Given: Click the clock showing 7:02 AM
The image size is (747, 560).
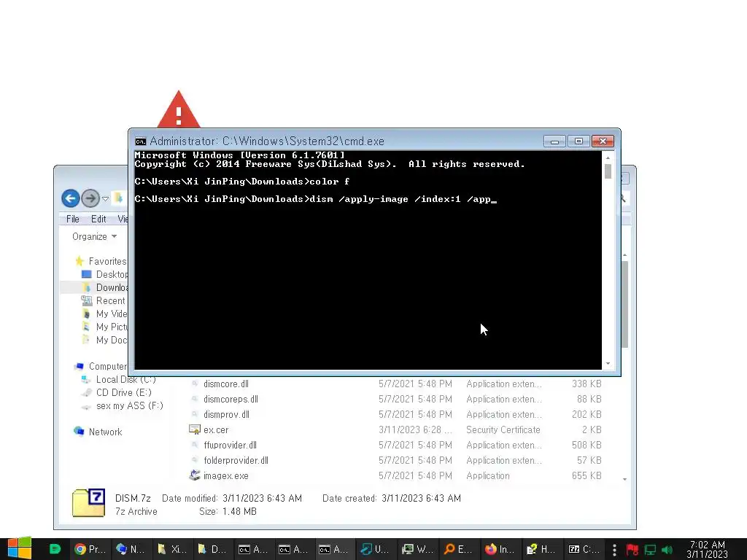Looking at the screenshot, I should (707, 549).
